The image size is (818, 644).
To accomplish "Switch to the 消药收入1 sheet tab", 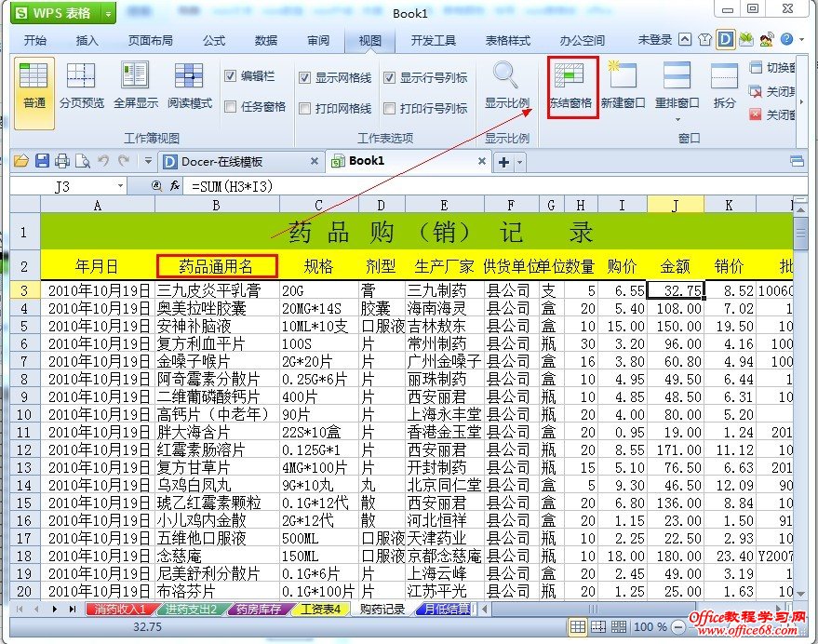I will pos(119,609).
